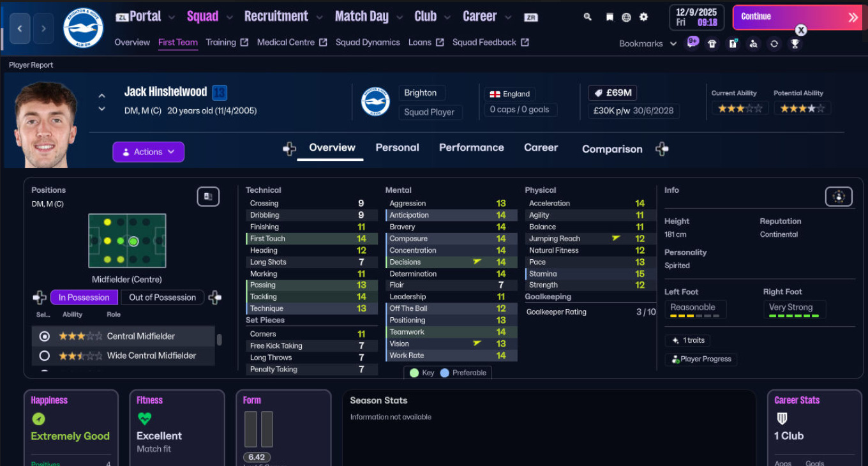
Task: Select the Wide Central Midfielder radio button
Action: pyautogui.click(x=45, y=356)
